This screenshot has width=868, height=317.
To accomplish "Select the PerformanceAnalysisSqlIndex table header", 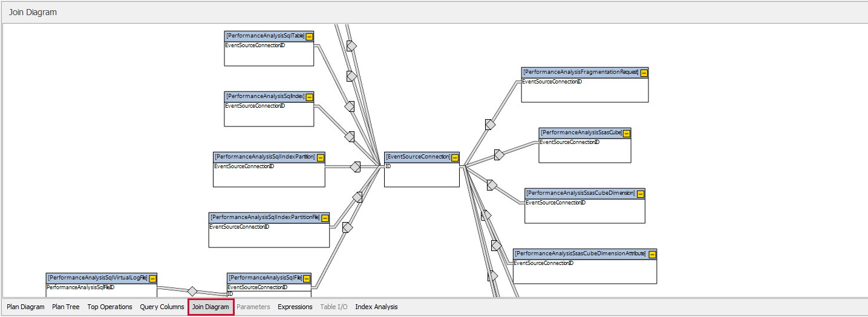I will point(269,97).
